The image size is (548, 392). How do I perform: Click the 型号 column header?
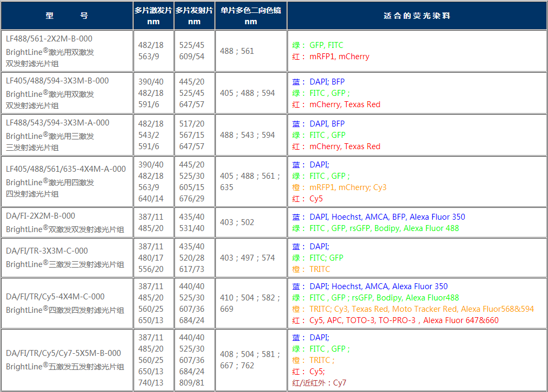[67, 16]
